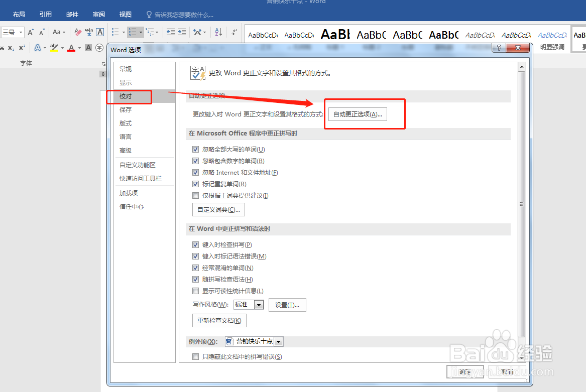Insert an enclosed character (字 circle icon)
Screen dimensions: 586x392
99,48
